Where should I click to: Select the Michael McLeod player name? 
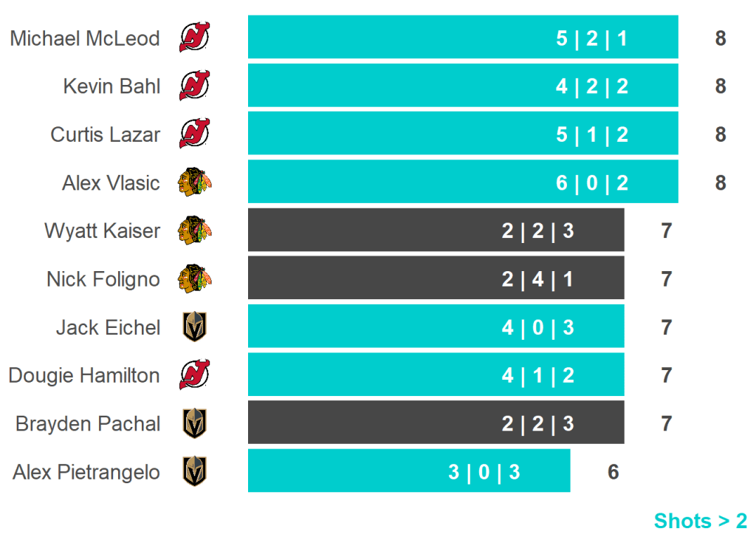coord(85,38)
